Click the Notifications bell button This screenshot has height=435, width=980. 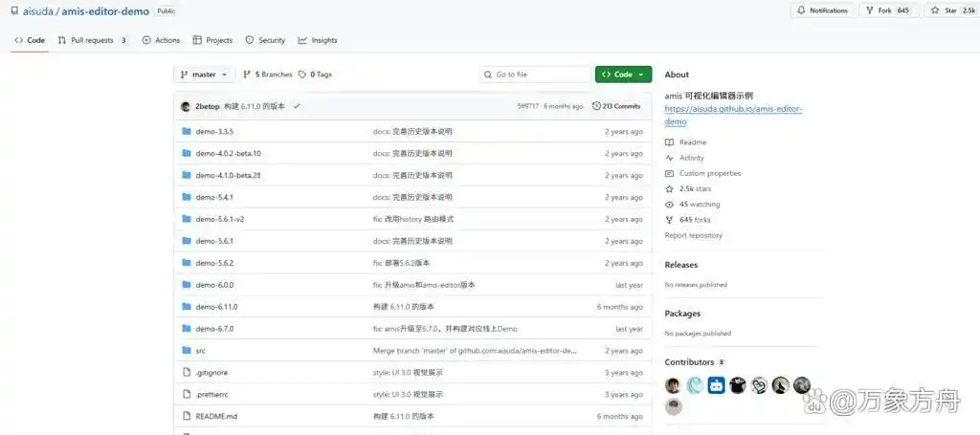[x=822, y=11]
